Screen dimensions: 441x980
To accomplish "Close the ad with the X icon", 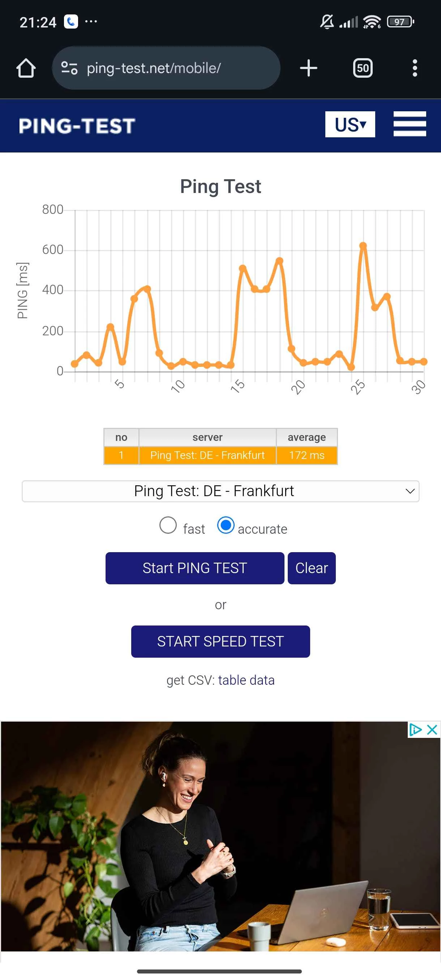I will (x=432, y=730).
